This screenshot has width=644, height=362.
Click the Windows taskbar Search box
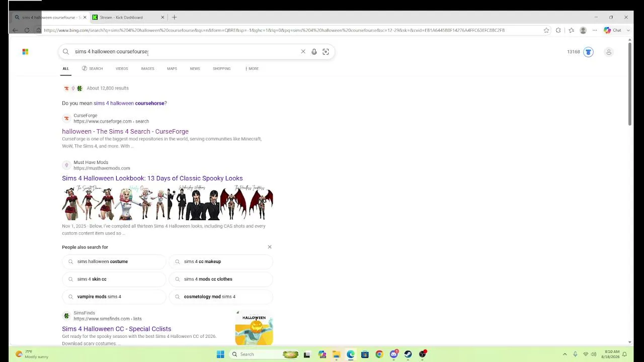pos(265,354)
